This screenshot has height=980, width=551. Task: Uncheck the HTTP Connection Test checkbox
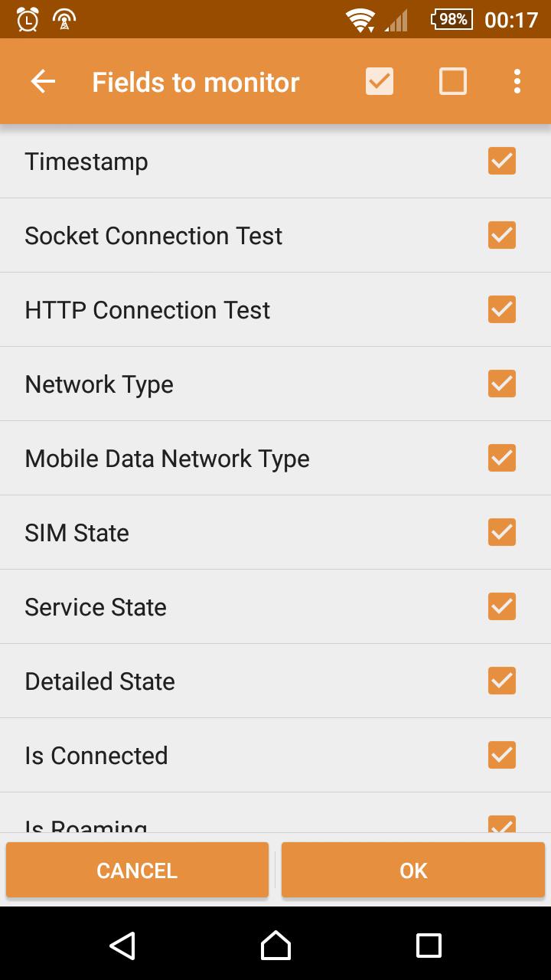(502, 310)
